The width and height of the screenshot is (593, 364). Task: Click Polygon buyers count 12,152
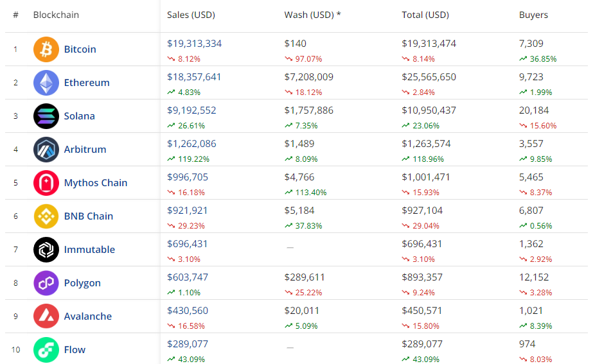(534, 277)
